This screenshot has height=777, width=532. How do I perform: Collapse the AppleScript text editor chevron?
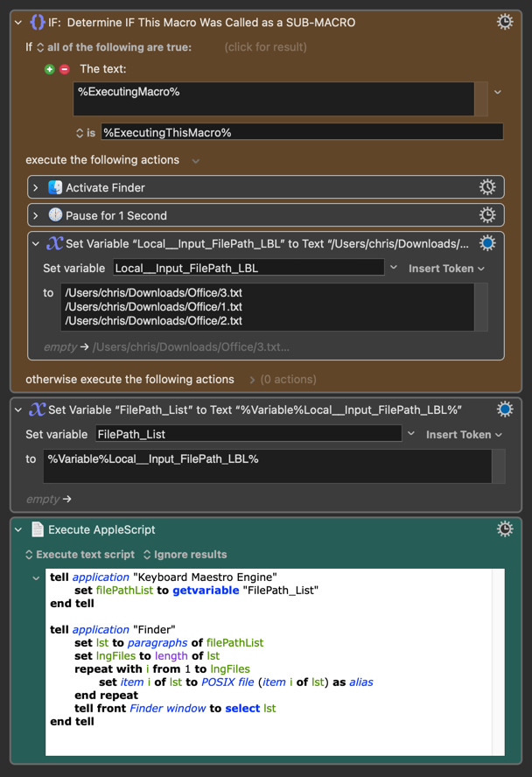[36, 577]
